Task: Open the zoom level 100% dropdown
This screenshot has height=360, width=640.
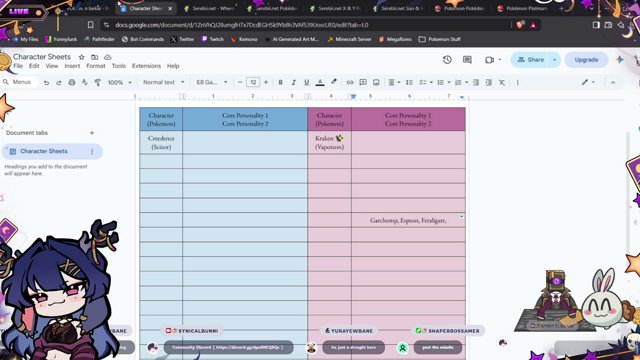Action: pos(120,82)
